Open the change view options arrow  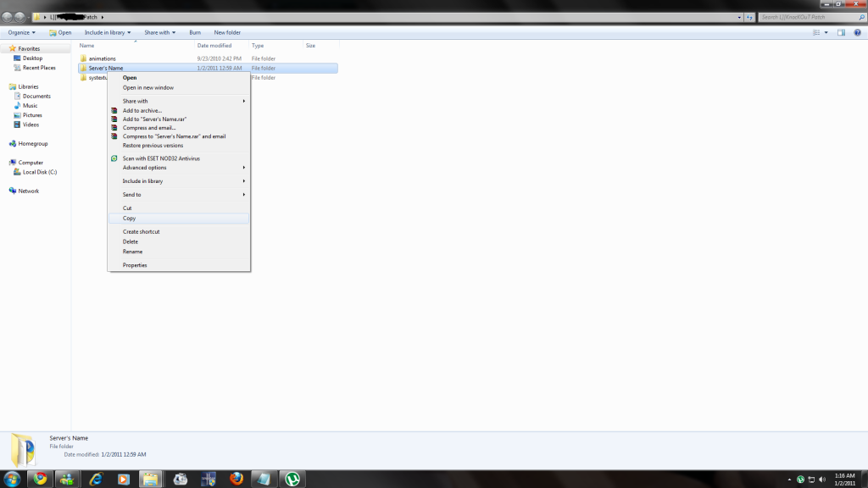(x=826, y=32)
